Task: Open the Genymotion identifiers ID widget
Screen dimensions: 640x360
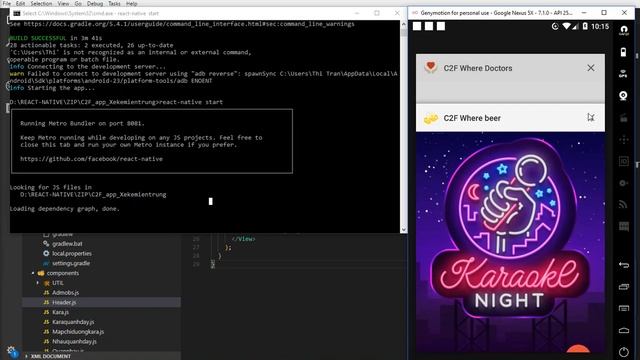Action: point(624,161)
